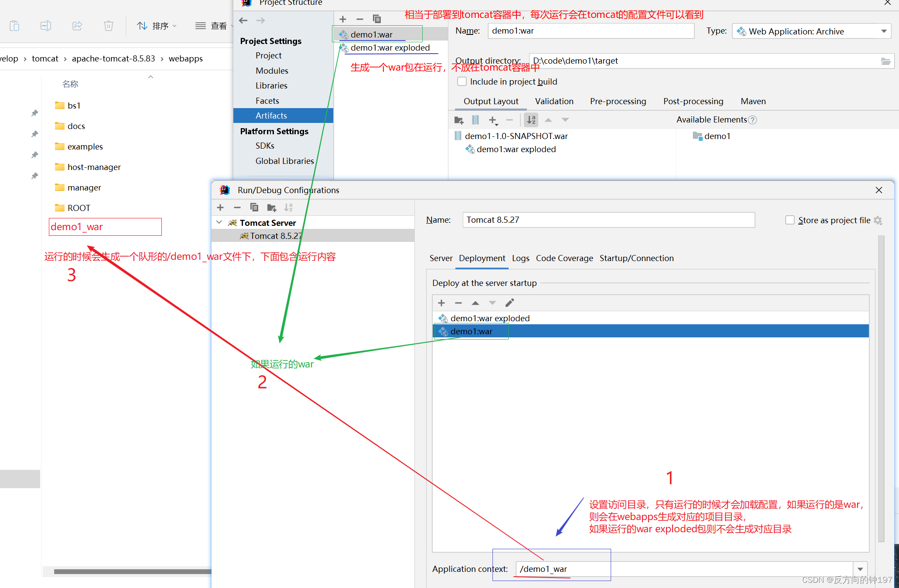Click the edit pencil icon in Deployment toolbar

point(509,302)
